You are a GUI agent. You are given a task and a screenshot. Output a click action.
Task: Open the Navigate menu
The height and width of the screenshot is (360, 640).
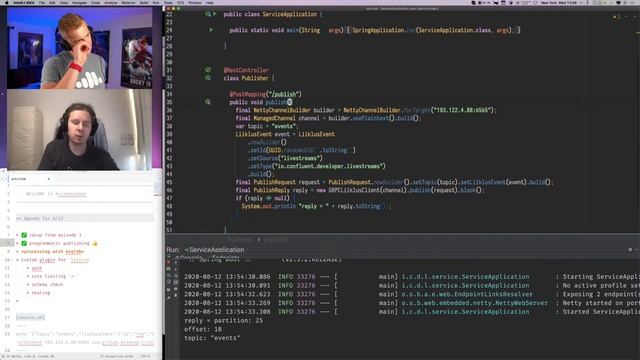point(79,2)
